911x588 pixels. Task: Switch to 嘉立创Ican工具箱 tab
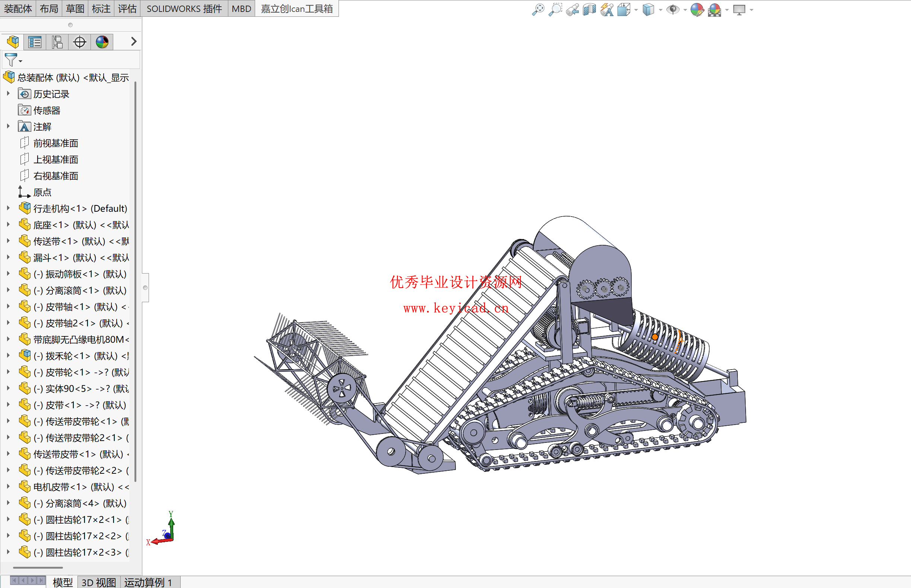[x=296, y=9]
